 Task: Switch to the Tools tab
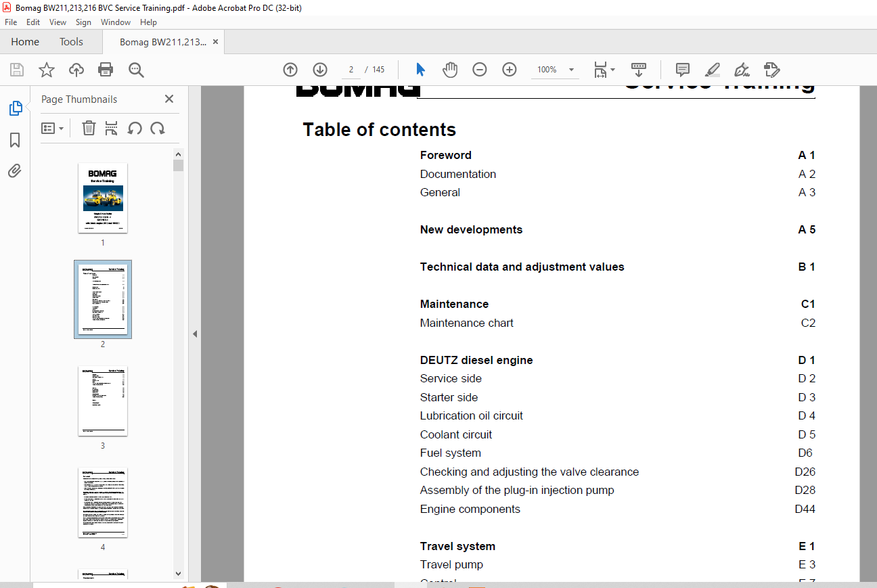(x=71, y=42)
